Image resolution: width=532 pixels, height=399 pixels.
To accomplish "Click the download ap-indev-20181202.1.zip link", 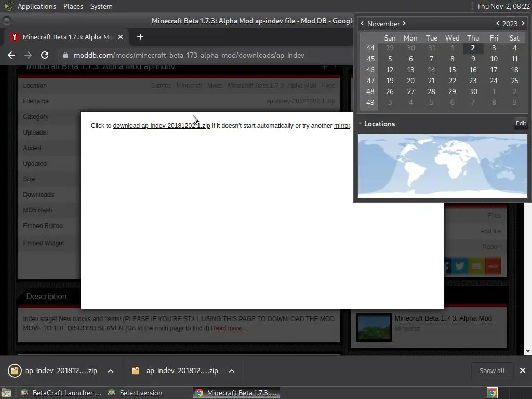I will (x=162, y=126).
